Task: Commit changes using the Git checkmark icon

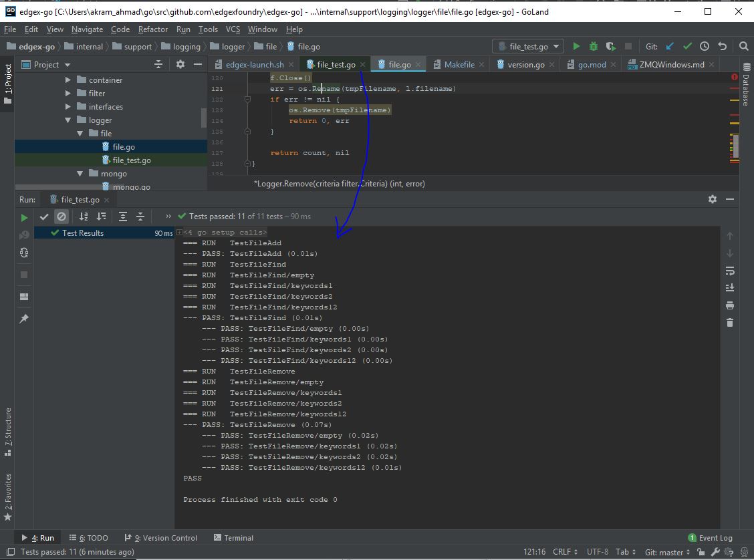Action: click(687, 45)
